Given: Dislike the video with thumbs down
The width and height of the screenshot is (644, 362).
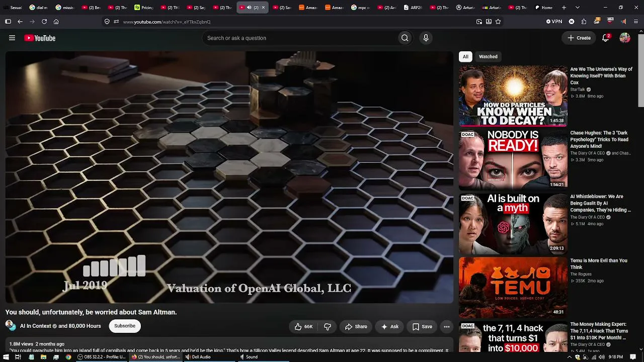Looking at the screenshot, I should [x=328, y=326].
